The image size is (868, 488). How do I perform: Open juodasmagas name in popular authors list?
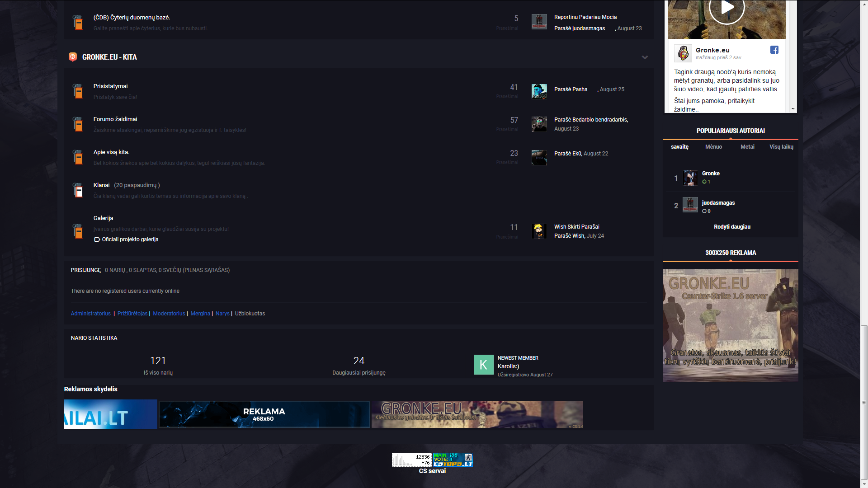(718, 203)
